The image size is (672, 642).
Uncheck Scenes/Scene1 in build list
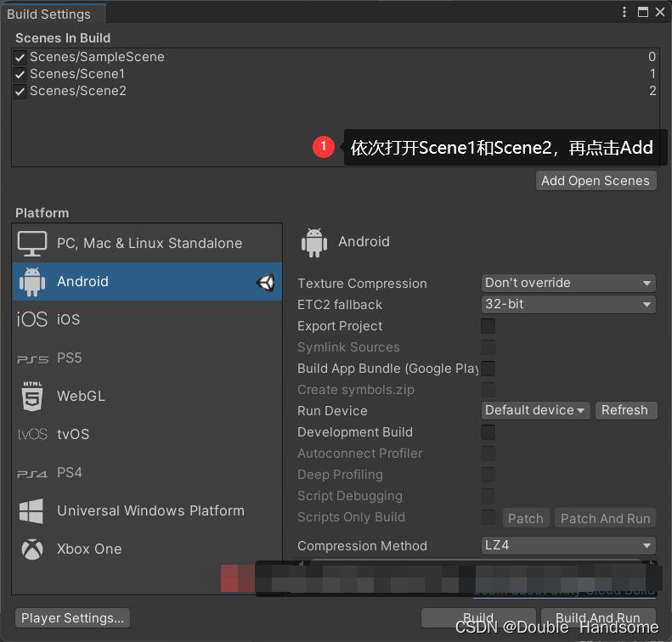20,74
